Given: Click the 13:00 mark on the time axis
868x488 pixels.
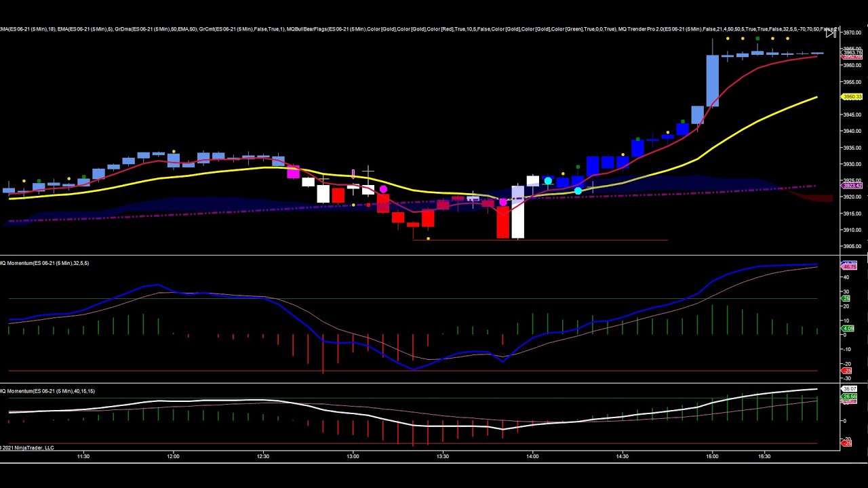Looking at the screenshot, I should 353,456.
